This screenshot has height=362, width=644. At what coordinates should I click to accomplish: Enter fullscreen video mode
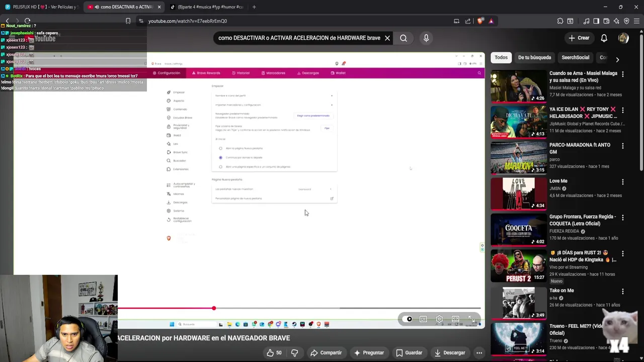(471, 319)
